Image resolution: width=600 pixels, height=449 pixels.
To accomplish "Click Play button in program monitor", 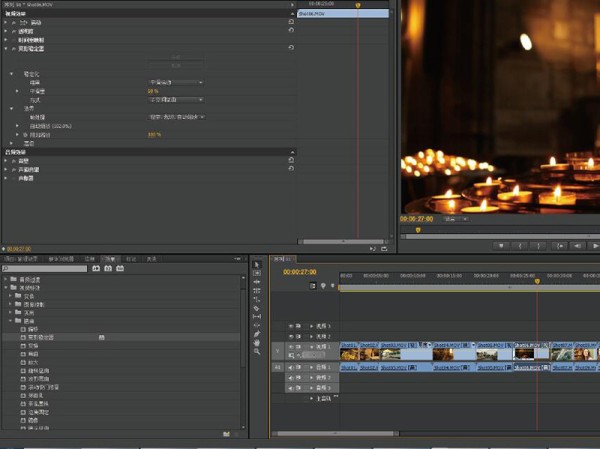I will click(595, 246).
